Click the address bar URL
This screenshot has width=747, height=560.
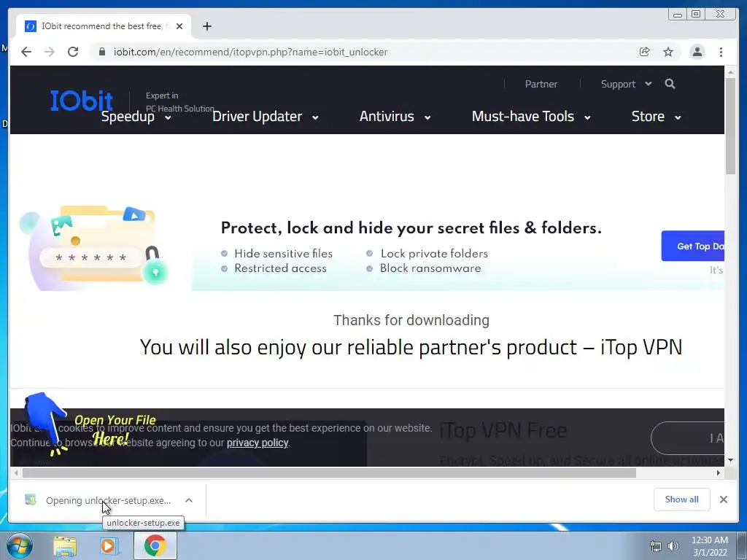[251, 52]
